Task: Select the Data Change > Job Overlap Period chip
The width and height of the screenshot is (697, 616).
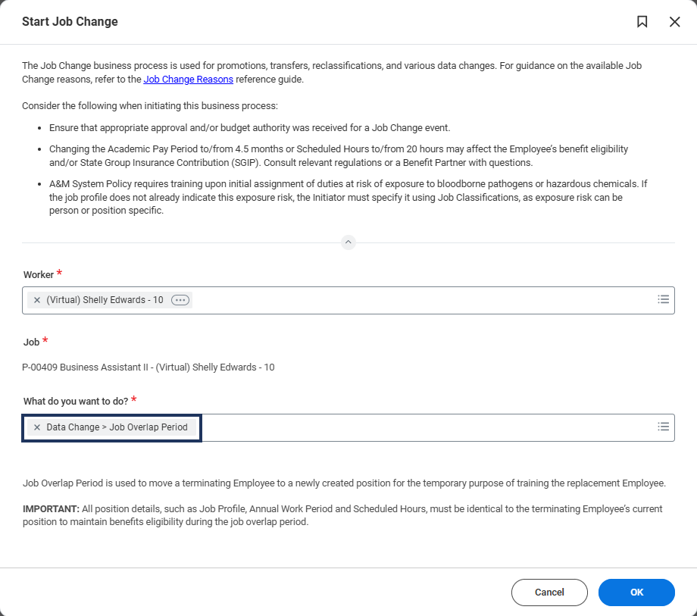Action: click(117, 427)
